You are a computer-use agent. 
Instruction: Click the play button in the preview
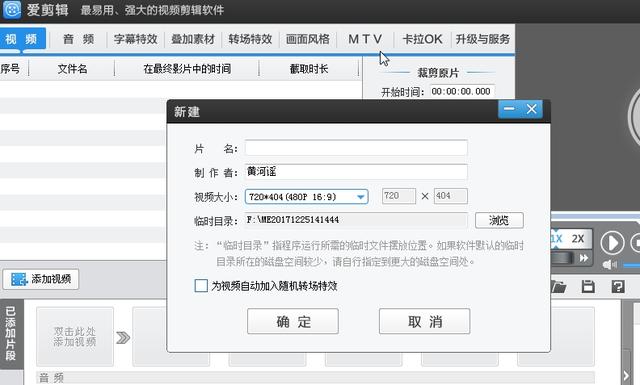(612, 243)
